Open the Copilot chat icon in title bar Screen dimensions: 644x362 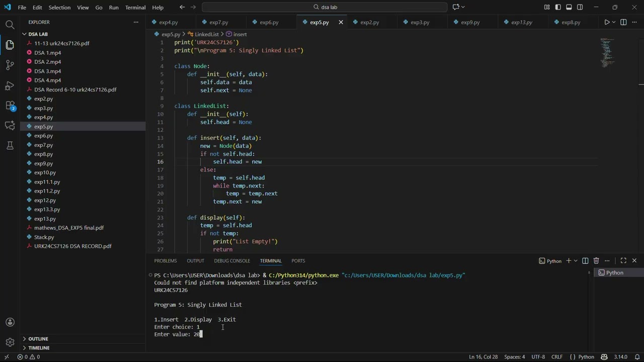tap(456, 7)
